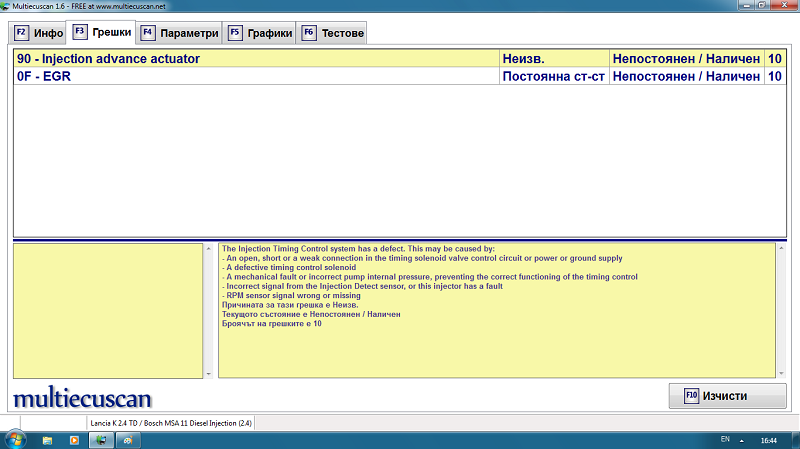Open the F2 Инфо tab
Viewport: 800px width, 449px height.
(x=38, y=33)
